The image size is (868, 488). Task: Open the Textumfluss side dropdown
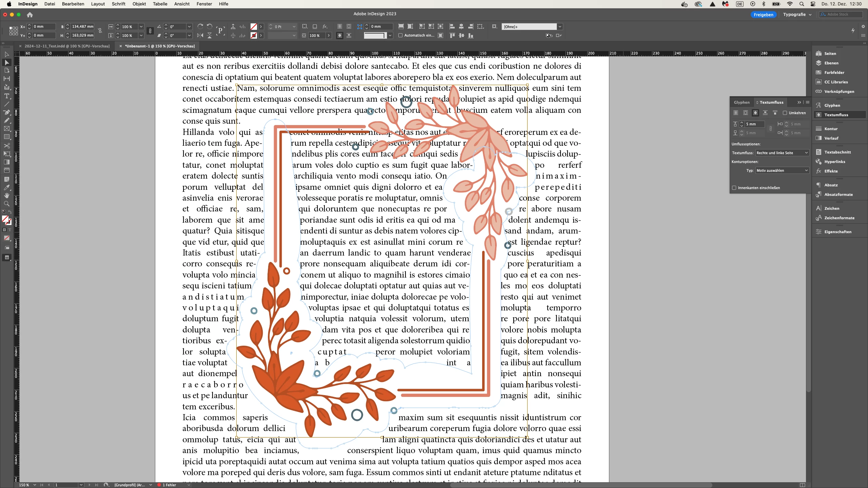[x=782, y=153]
